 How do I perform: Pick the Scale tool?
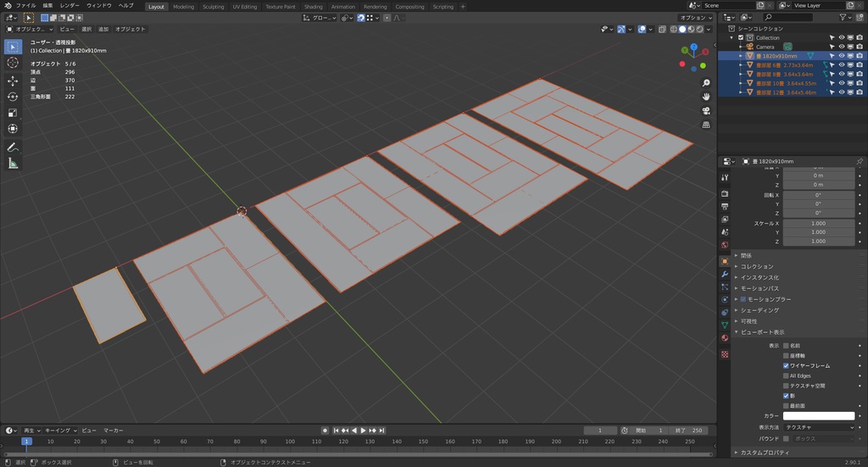(13, 113)
